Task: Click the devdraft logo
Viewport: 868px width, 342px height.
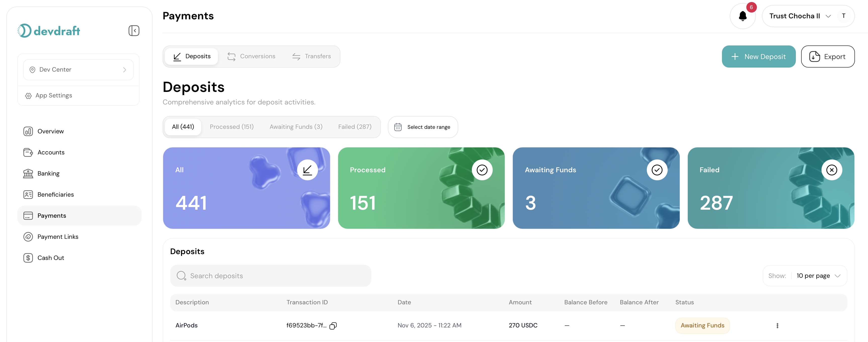Action: [x=49, y=30]
